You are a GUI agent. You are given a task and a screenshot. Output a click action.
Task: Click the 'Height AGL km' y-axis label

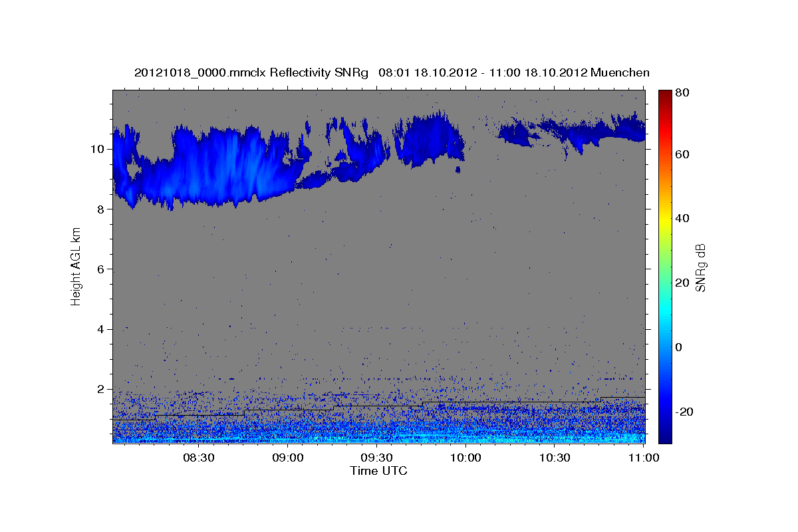pos(76,267)
